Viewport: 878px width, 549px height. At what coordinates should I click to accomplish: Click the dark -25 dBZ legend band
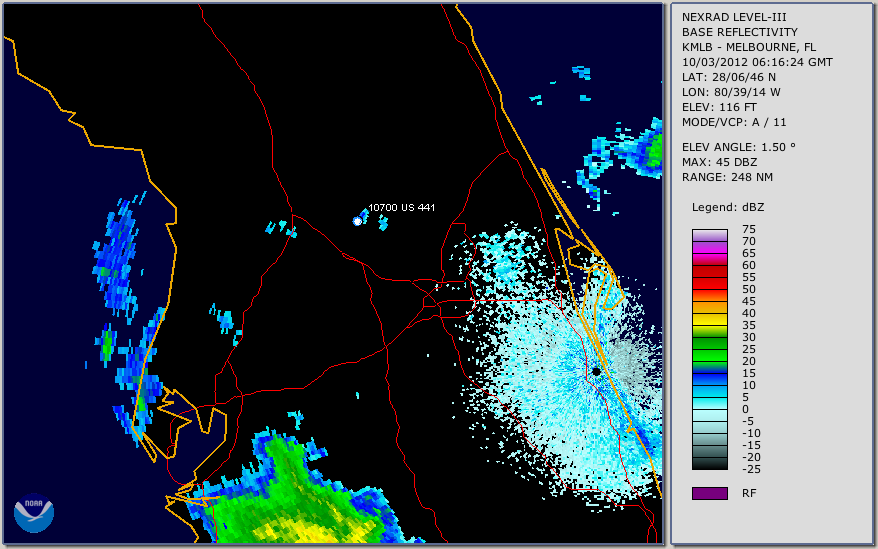[x=709, y=464]
